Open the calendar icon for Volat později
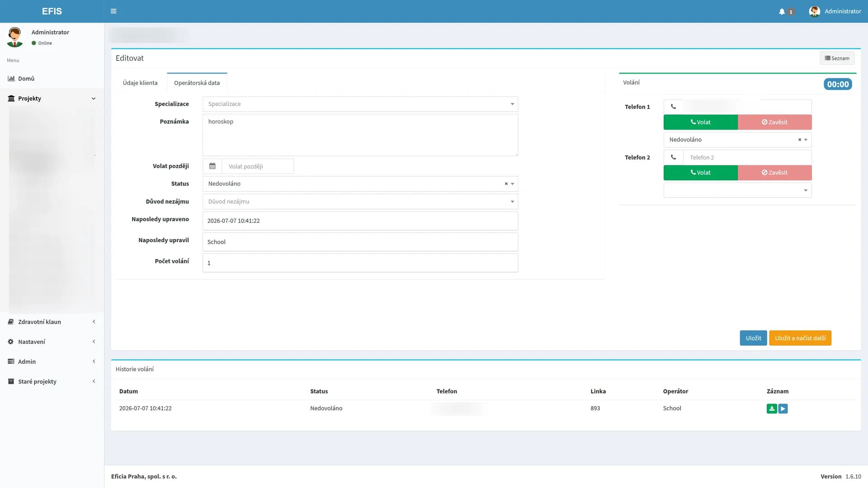 212,166
